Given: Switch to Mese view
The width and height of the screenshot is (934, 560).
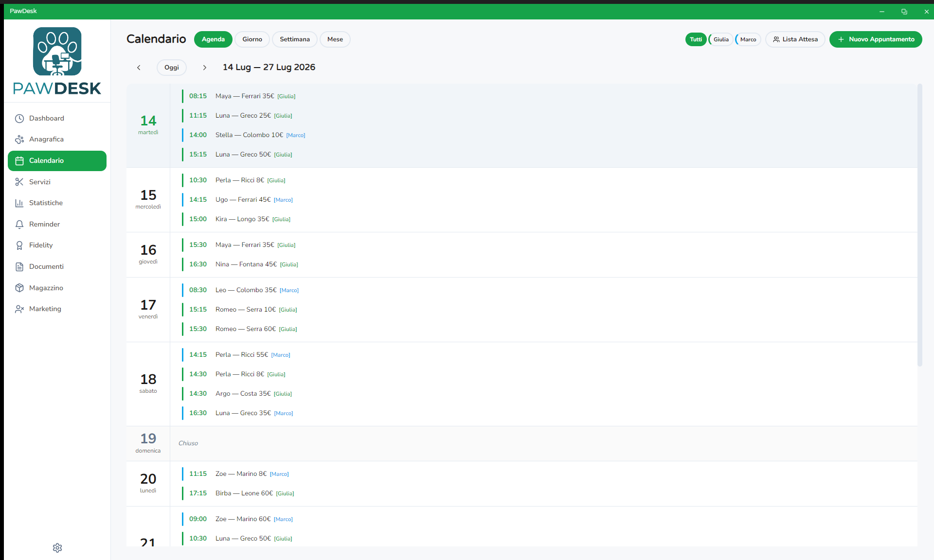Looking at the screenshot, I should (335, 39).
